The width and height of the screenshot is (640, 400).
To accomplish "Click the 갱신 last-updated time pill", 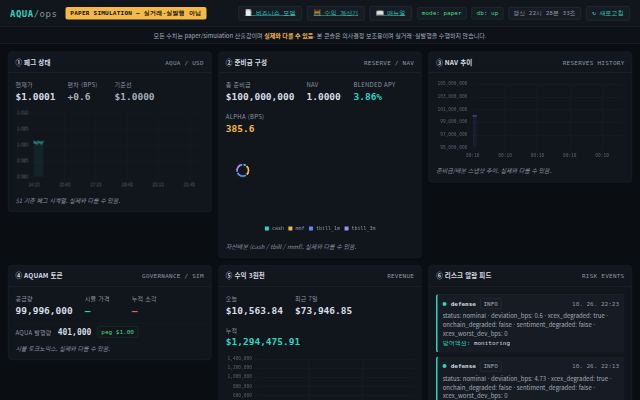I will (544, 13).
